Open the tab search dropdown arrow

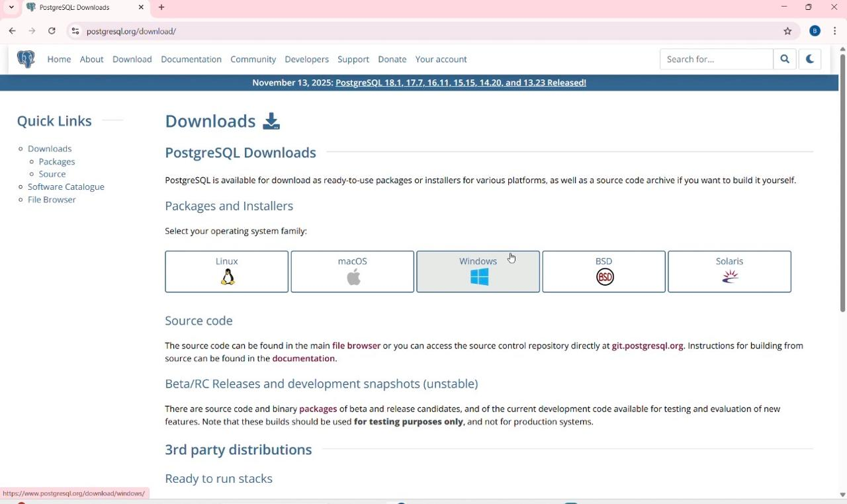coord(11,7)
